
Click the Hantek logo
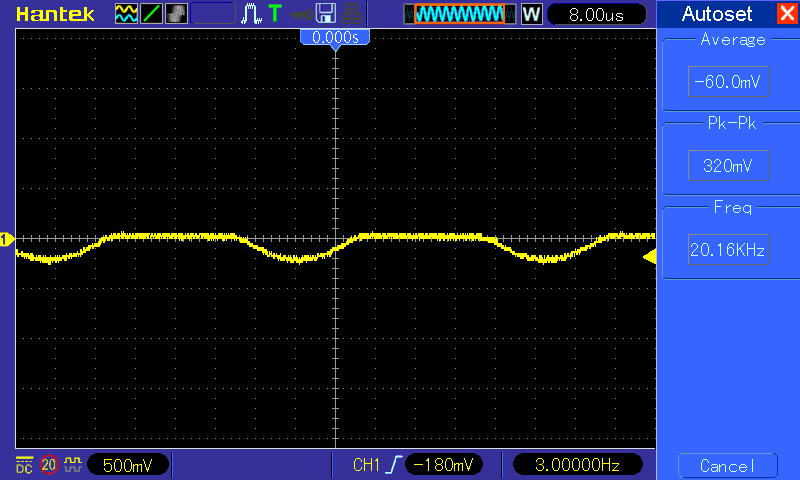point(55,14)
